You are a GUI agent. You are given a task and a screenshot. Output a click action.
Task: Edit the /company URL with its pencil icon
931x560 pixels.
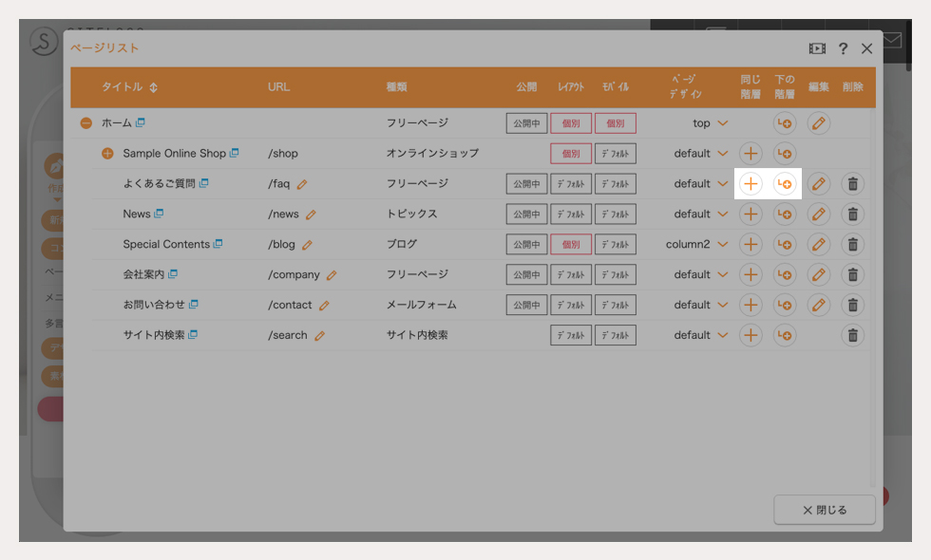pyautogui.click(x=332, y=275)
